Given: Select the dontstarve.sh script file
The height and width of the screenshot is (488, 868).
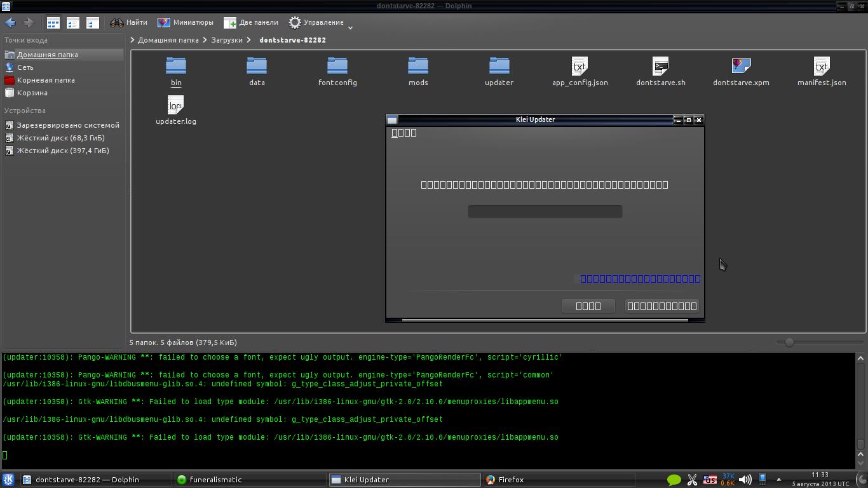Looking at the screenshot, I should pos(660,71).
